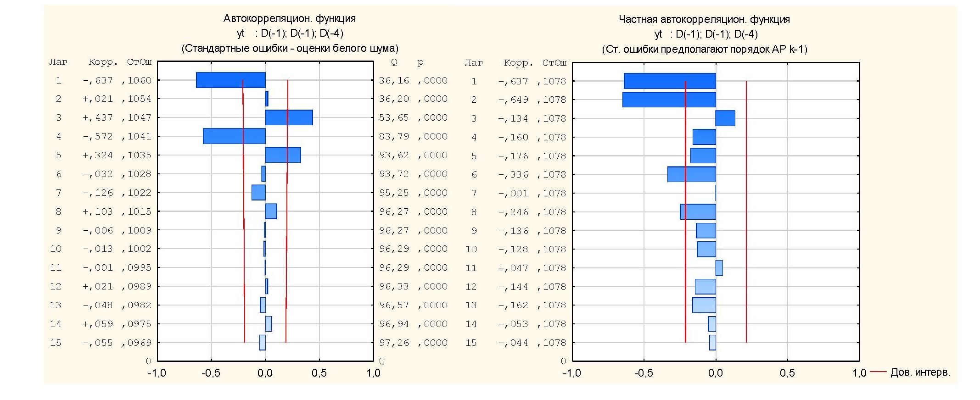Click the 'Частная автокорреляцион. функция' title
This screenshot has width=980, height=400.
(704, 19)
